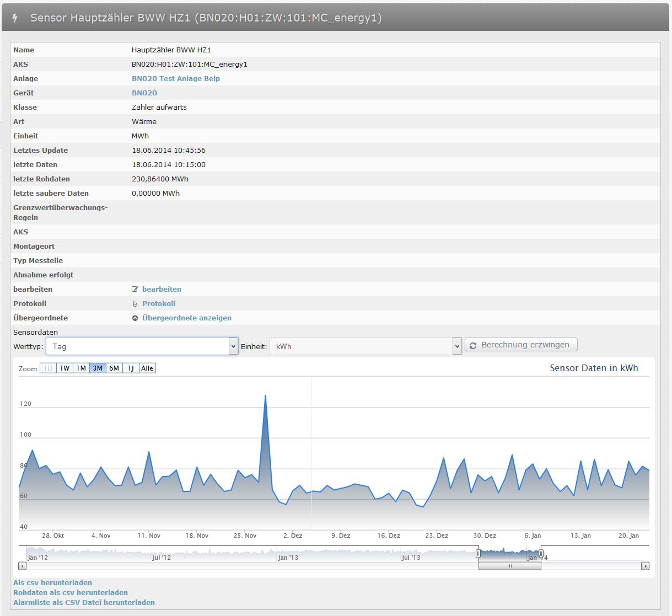Click Übergeordnete anzeigen link
The width and height of the screenshot is (672, 616).
tap(187, 318)
